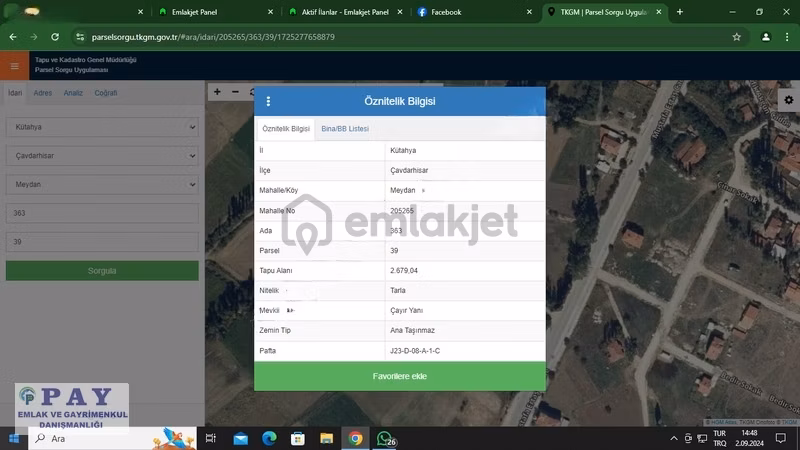Viewport: 800px width, 450px height.
Task: Click the Parsel field containing 39
Action: (102, 242)
